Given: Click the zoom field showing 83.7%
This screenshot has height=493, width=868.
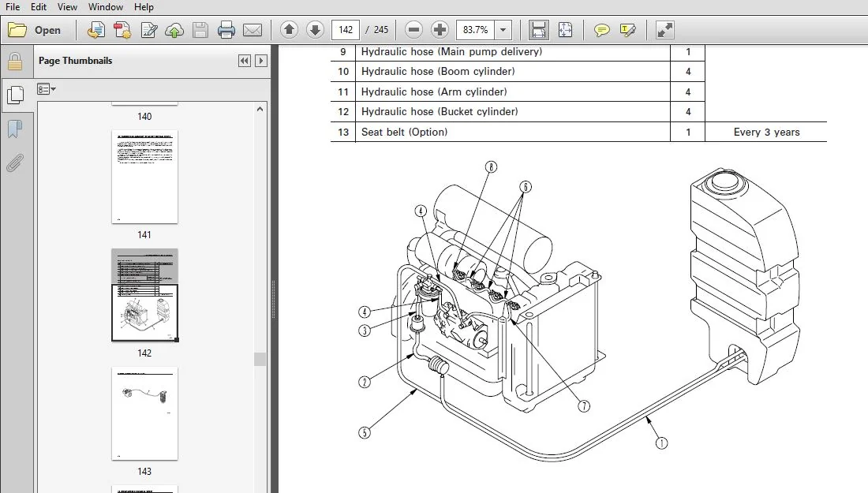Looking at the screenshot, I should (x=476, y=30).
